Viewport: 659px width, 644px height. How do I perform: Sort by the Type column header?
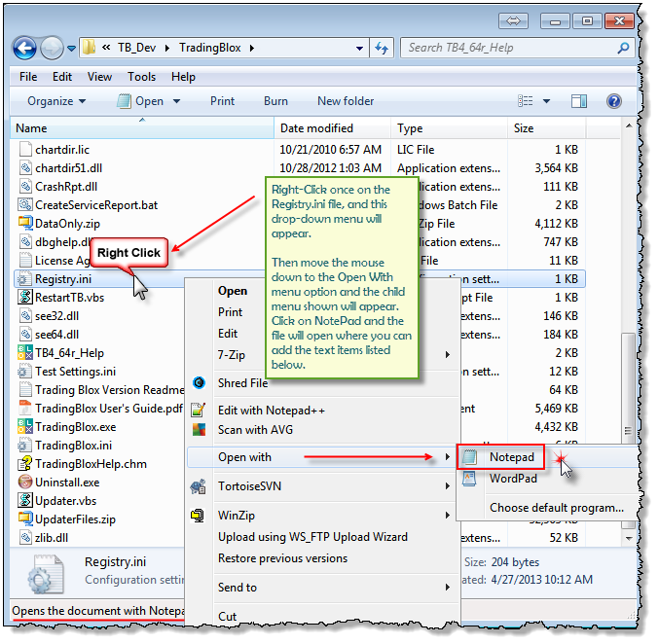tap(450, 128)
